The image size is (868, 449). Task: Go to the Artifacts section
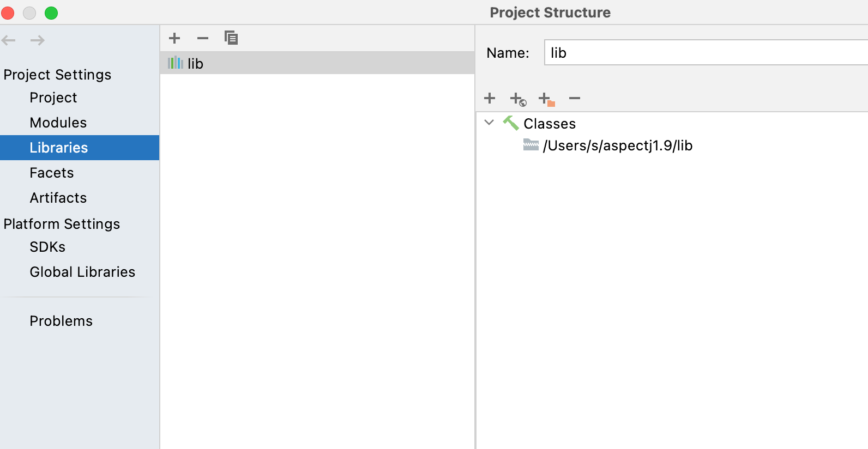tap(58, 198)
